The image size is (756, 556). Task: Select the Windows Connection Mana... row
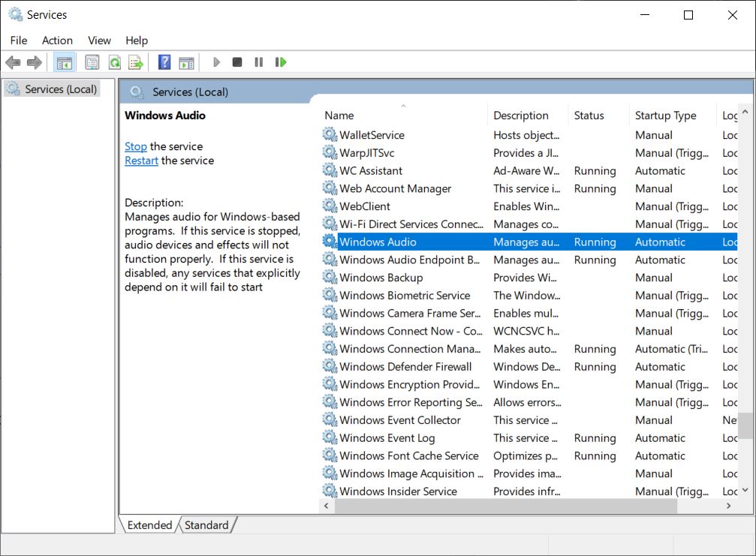pyautogui.click(x=529, y=349)
